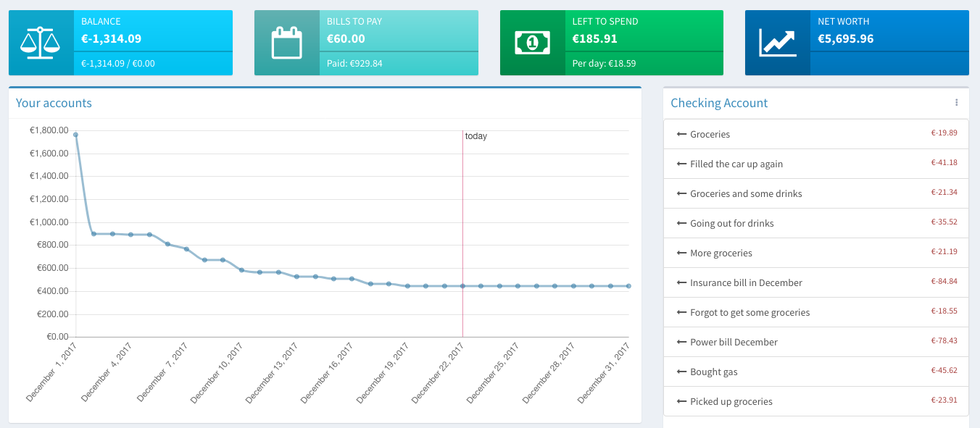The image size is (980, 428).
Task: Click the €-78.43 power bill amount
Action: [x=944, y=340]
